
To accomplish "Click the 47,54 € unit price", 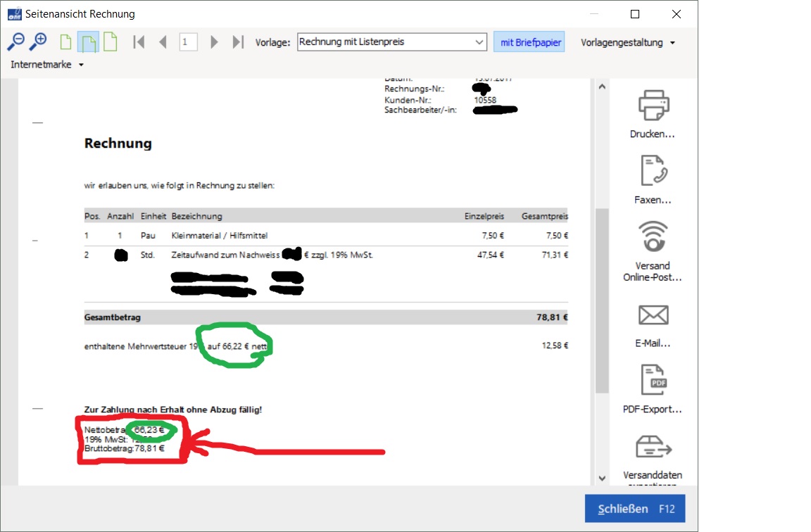I will tap(490, 255).
